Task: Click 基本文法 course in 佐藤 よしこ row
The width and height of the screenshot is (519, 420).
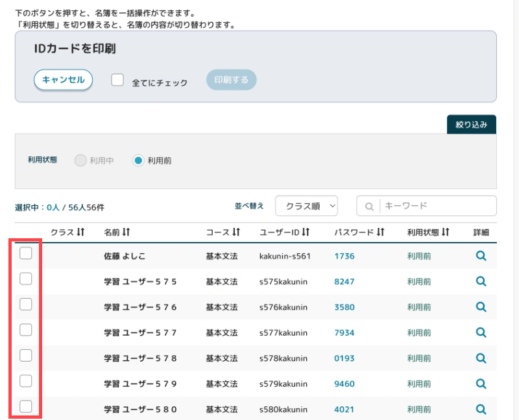Action: (x=222, y=256)
